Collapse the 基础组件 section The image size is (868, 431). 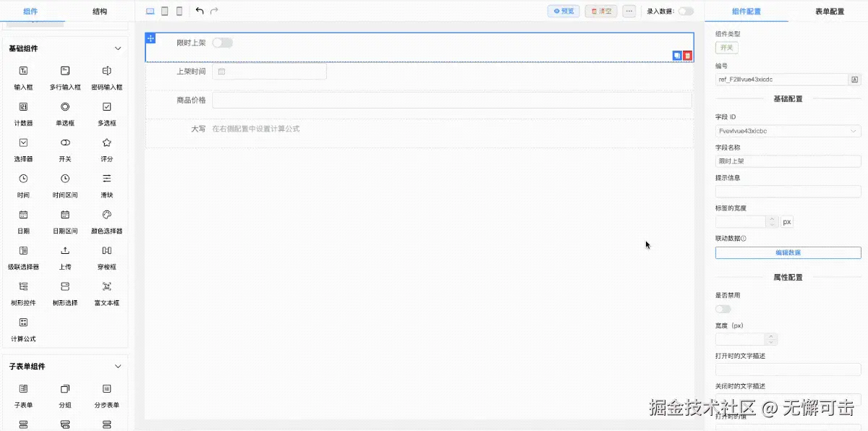(116, 48)
